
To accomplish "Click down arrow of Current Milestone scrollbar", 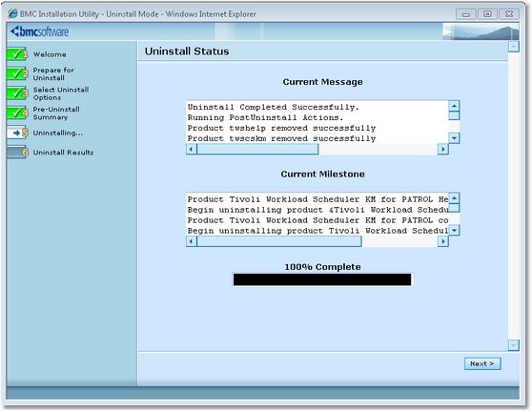I will (454, 230).
